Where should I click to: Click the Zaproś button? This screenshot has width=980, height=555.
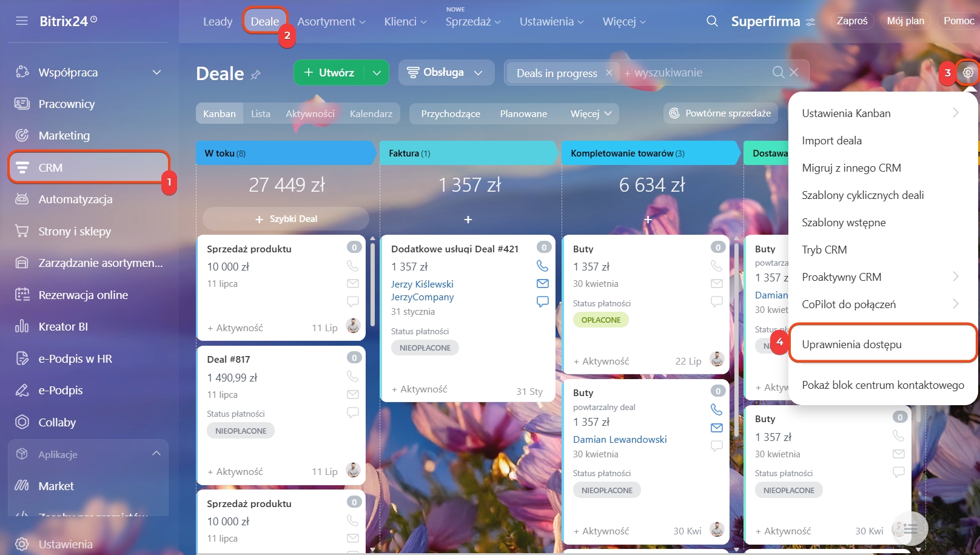(852, 21)
